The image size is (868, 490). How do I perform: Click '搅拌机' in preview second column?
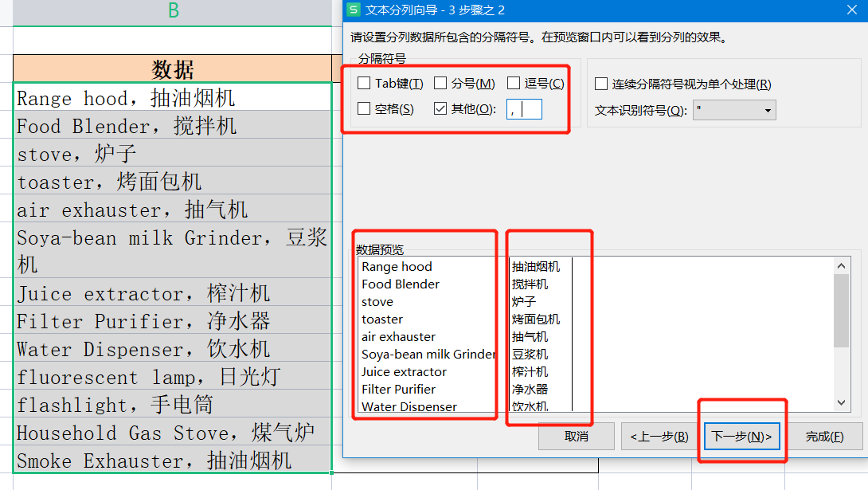(530, 284)
